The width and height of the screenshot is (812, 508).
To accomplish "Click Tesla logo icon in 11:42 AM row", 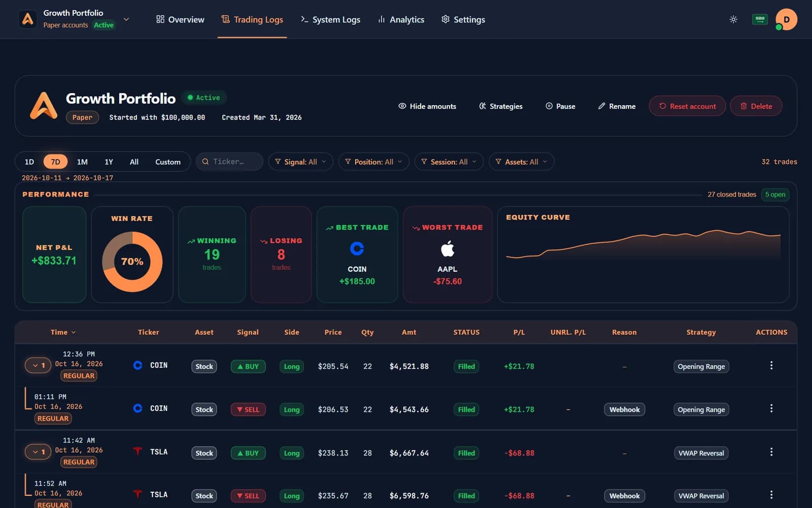I will point(138,452).
